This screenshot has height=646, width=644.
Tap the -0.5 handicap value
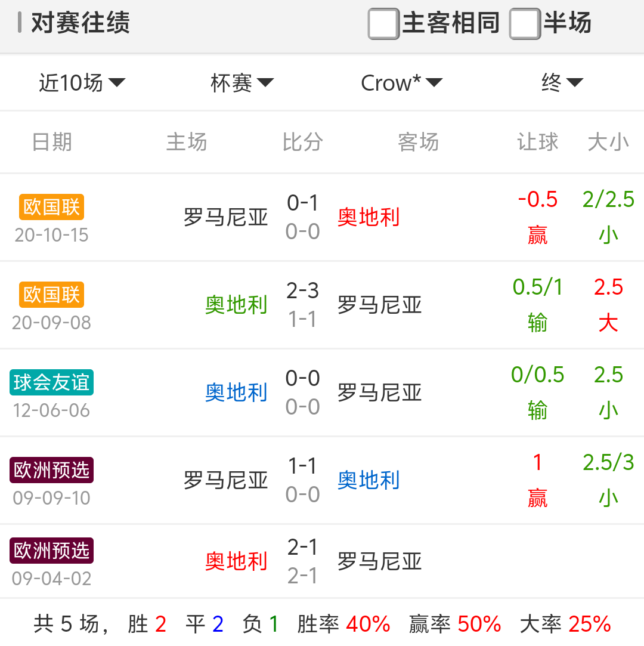537,200
